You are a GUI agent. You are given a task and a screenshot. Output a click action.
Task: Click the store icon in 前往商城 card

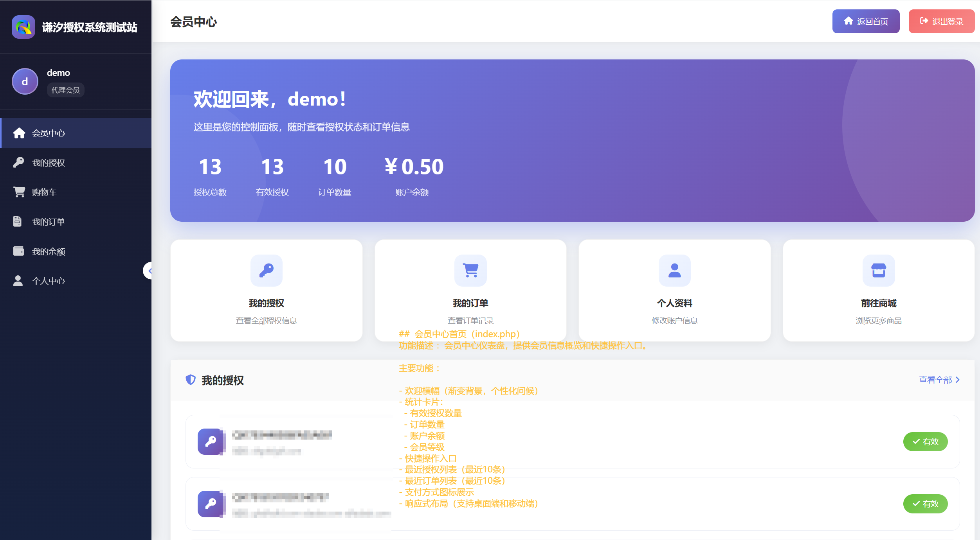point(879,271)
